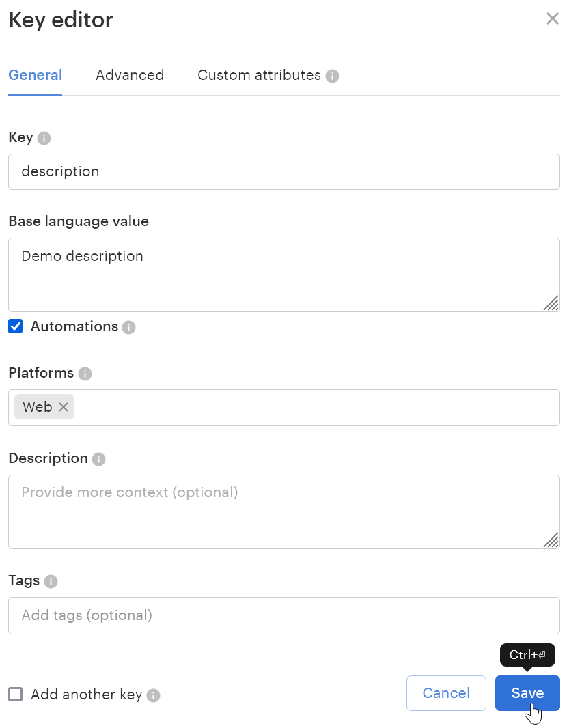The image size is (569, 728).
Task: Click the Description label info icon
Action: coord(99,460)
